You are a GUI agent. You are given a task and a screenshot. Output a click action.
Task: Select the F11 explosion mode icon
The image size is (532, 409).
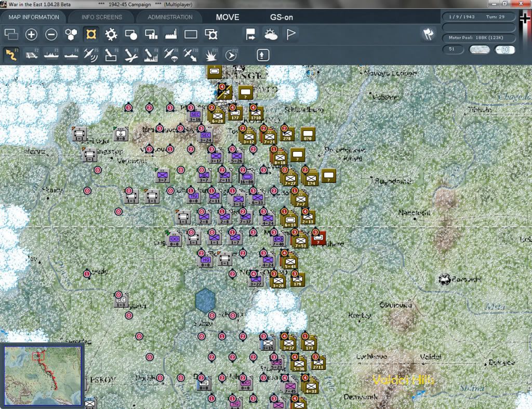211,55
